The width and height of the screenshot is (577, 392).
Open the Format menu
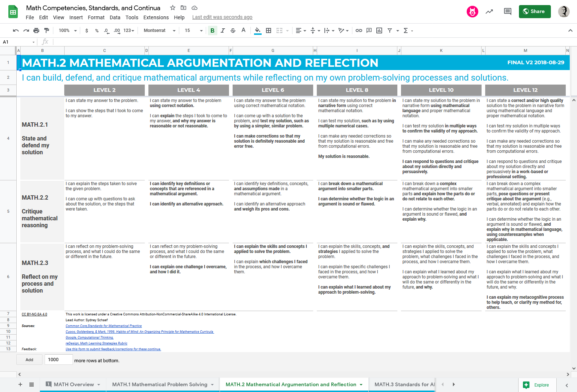[x=96, y=17]
